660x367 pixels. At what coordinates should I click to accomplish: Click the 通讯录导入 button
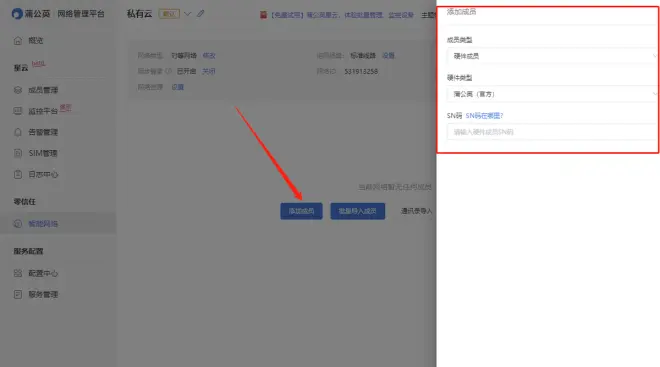point(416,211)
